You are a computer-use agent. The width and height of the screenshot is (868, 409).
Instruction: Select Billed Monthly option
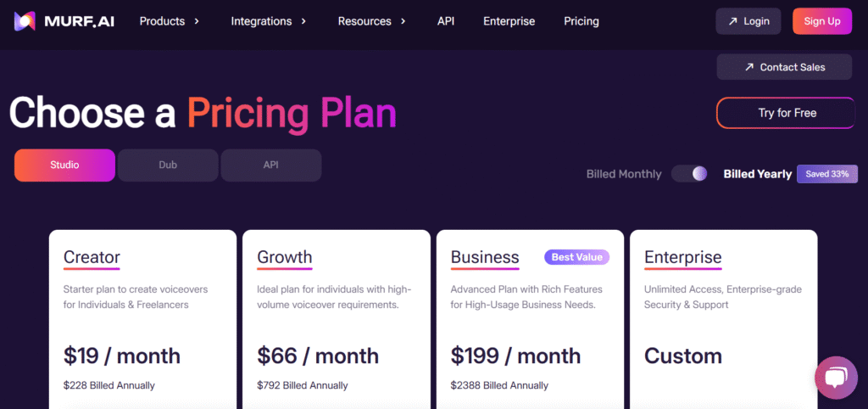(x=624, y=174)
